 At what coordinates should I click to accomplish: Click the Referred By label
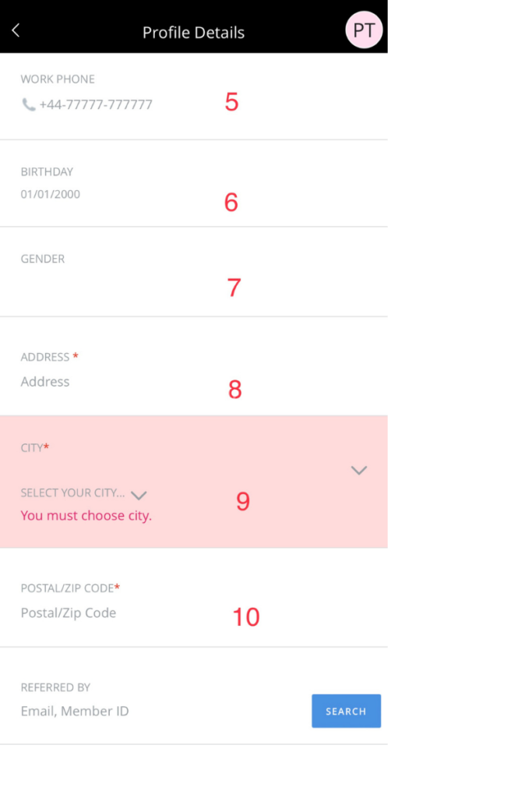tap(55, 688)
